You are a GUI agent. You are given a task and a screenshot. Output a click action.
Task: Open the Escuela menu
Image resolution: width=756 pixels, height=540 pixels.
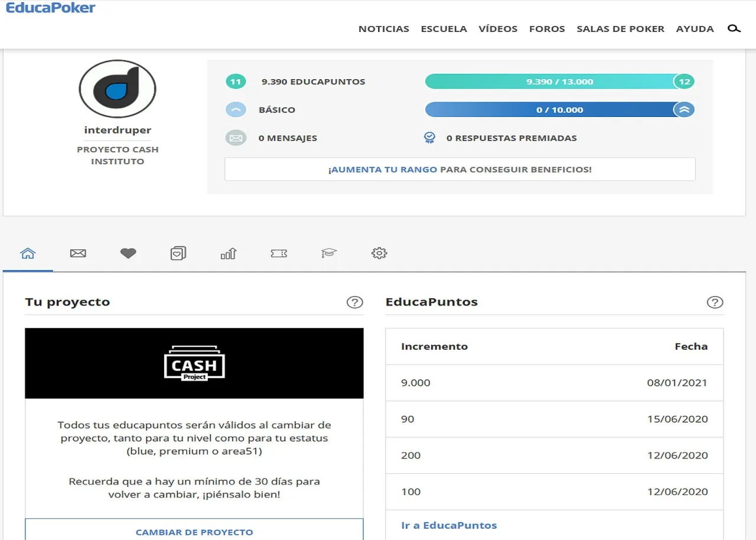coord(444,28)
